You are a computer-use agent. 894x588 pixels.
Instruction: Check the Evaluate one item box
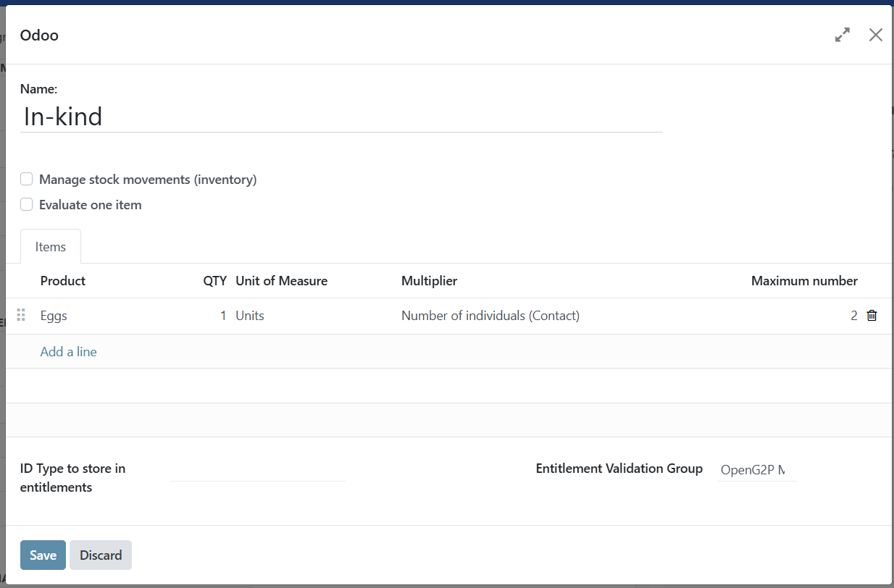[26, 204]
